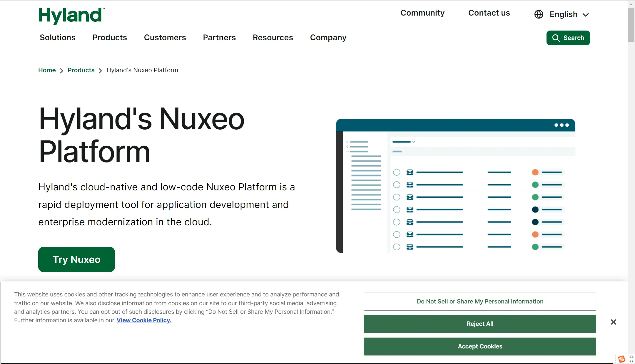
Task: Click the list item radio button second row
Action: click(x=397, y=184)
